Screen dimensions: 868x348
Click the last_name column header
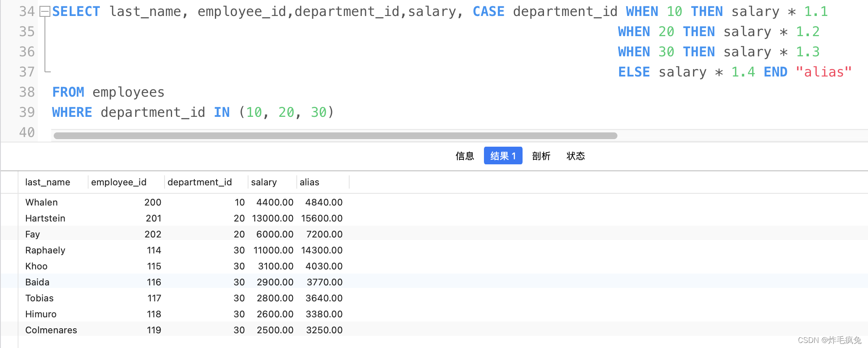(x=47, y=182)
